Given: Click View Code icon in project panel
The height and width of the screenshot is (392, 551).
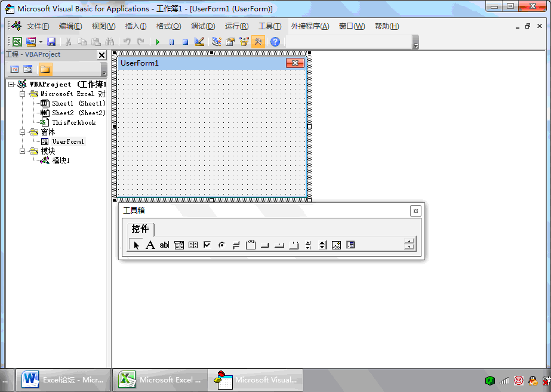Looking at the screenshot, I should pyautogui.click(x=14, y=69).
